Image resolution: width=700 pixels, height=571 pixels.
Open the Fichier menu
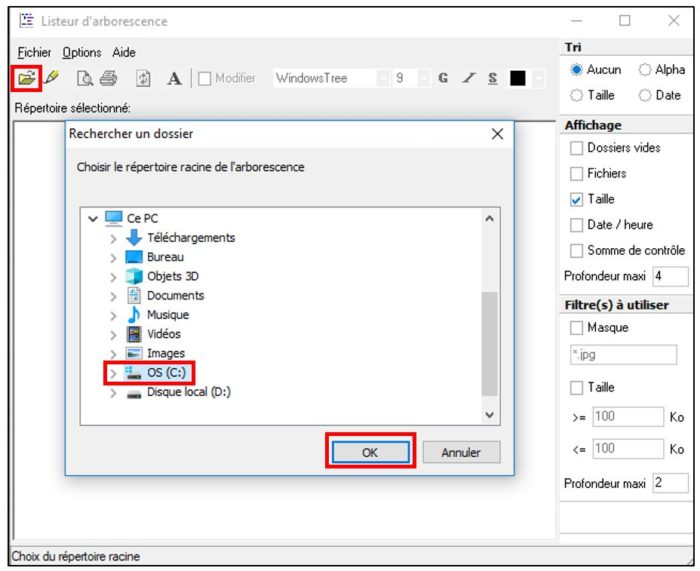[x=34, y=52]
